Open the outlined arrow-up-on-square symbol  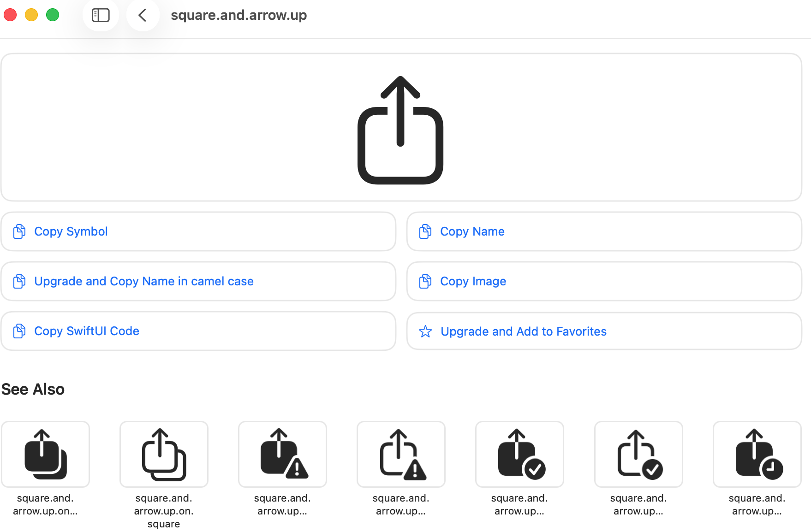tap(164, 454)
